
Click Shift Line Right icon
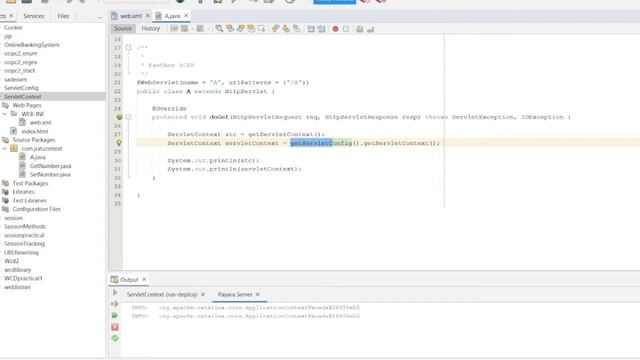322,29
